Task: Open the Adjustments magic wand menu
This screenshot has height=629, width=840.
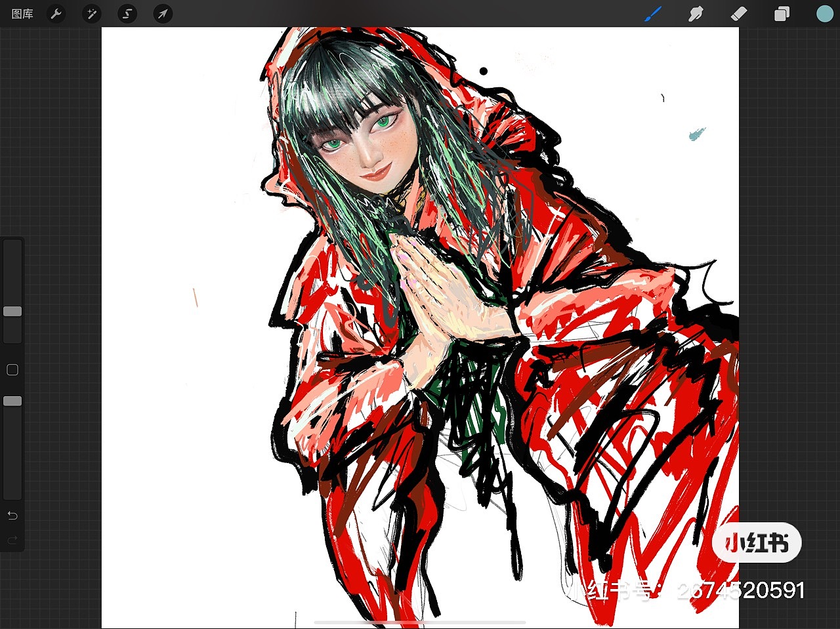Action: [x=92, y=14]
